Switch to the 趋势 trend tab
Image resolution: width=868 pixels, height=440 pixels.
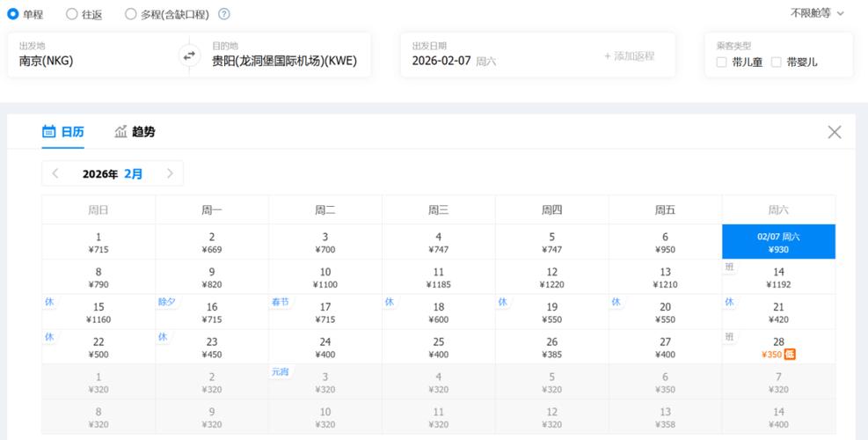click(x=143, y=132)
